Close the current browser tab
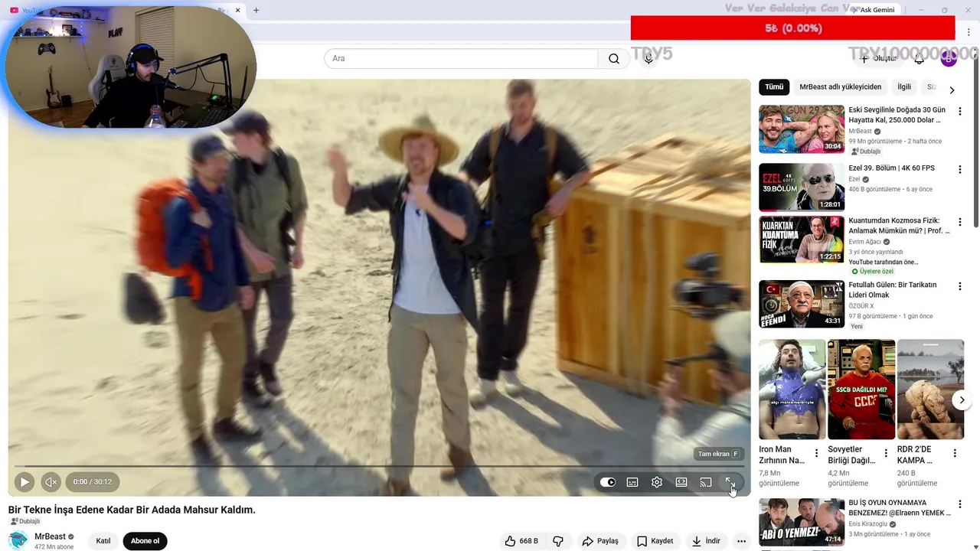 [237, 10]
